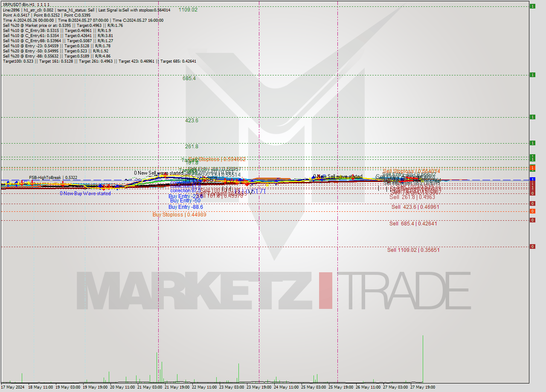Click the 'Sell 1109.02 | 0.35651' label
546x392 pixels.
tap(413, 250)
